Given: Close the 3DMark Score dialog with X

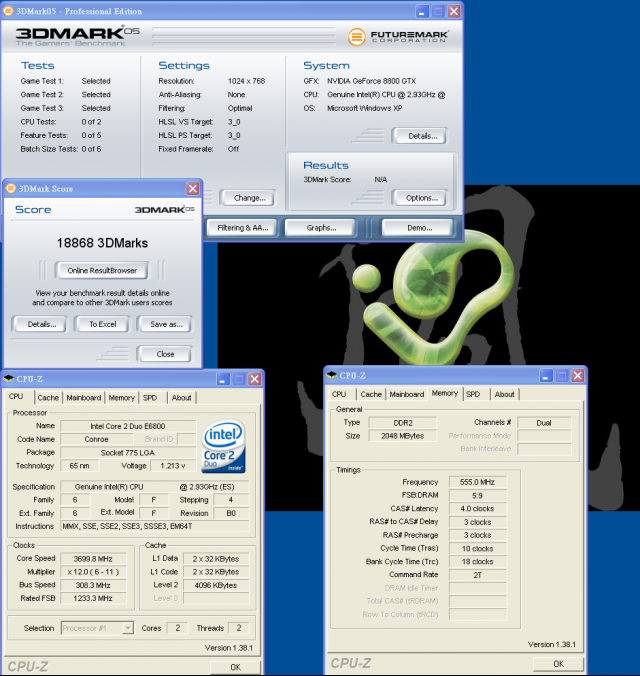Looking at the screenshot, I should (193, 188).
